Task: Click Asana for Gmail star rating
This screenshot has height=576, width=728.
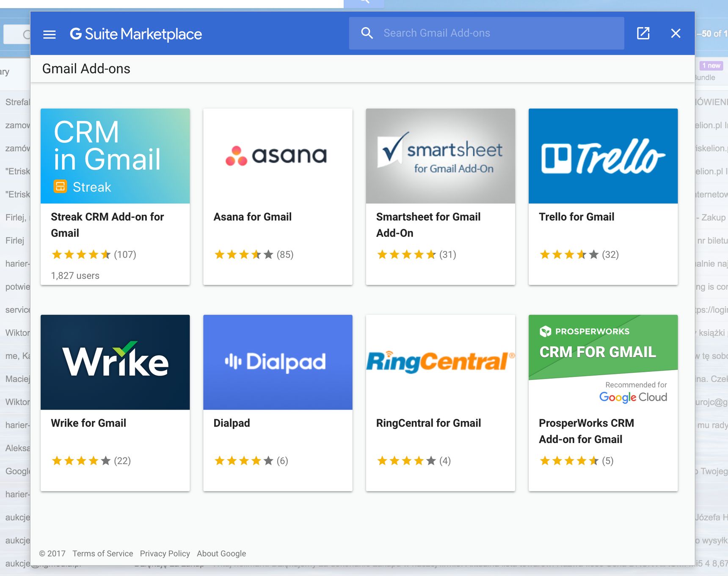Action: pos(254,255)
